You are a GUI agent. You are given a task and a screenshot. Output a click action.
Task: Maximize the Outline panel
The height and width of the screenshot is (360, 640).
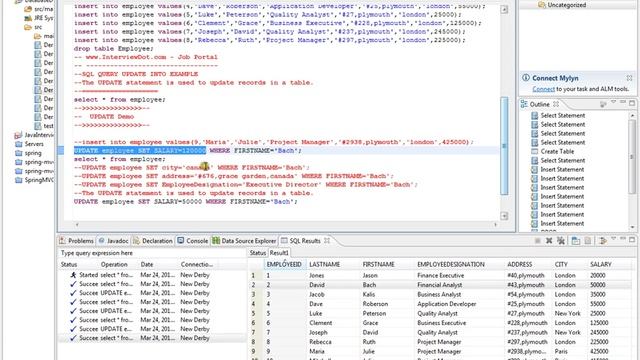632,103
